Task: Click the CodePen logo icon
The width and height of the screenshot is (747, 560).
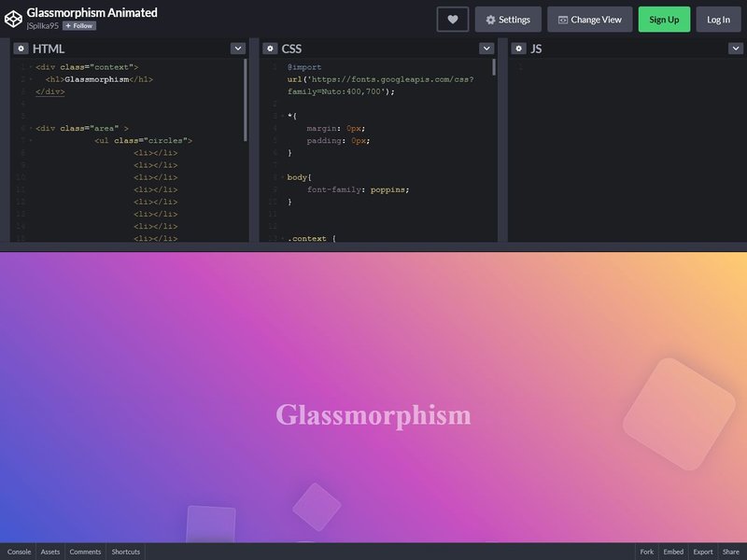Action: [x=13, y=19]
